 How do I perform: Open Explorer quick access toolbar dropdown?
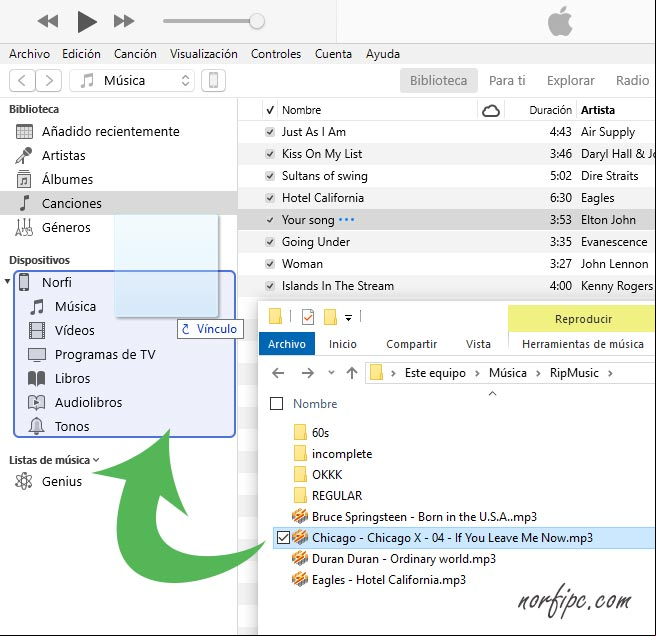(348, 318)
